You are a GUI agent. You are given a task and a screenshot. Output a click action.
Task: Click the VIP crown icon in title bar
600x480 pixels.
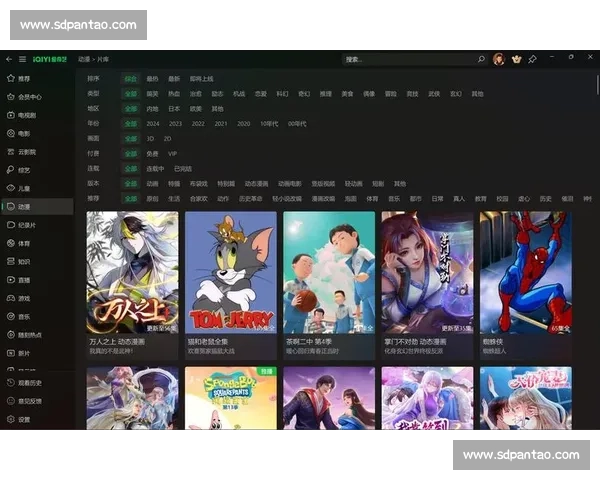point(516,59)
